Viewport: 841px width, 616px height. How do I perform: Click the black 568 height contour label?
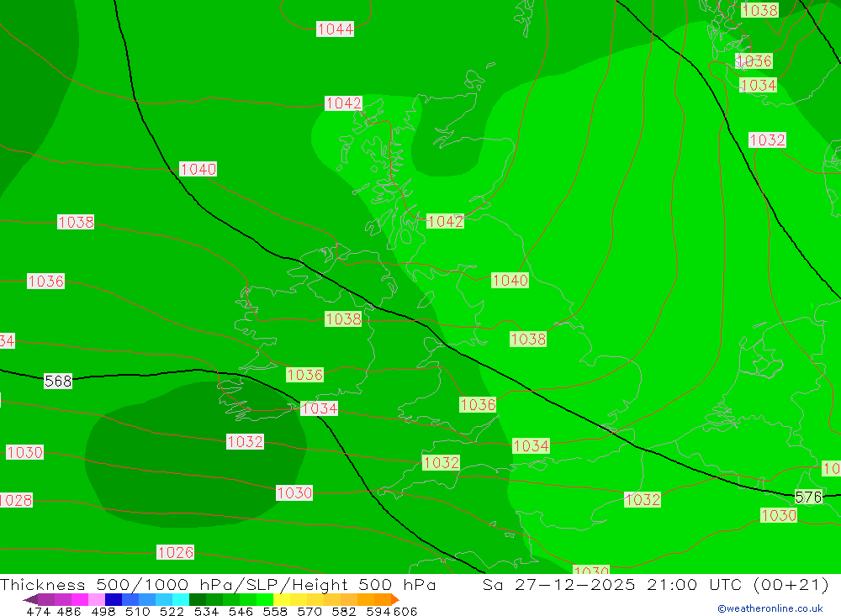tap(58, 382)
